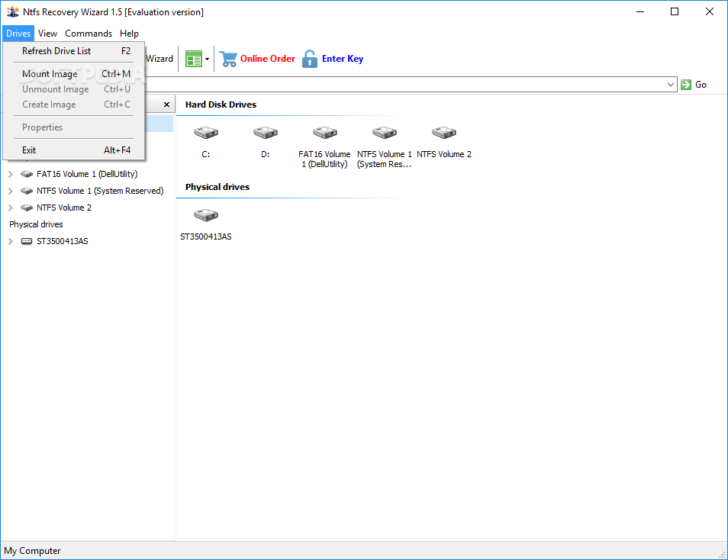Expand FAT16 Volume 1 (DellUtility) tree node
The width and height of the screenshot is (728, 560).
10,174
